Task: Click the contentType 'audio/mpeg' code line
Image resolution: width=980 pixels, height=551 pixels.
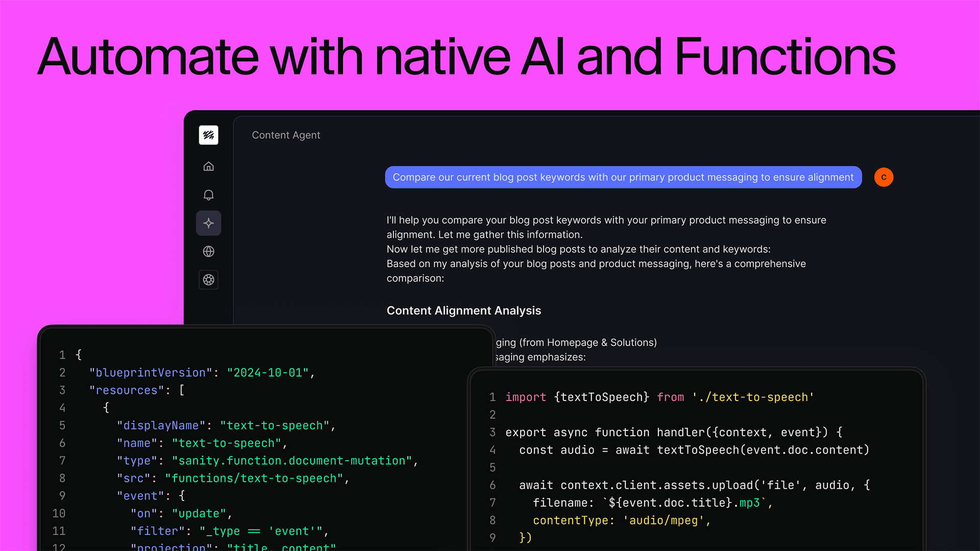Action: 621,520
